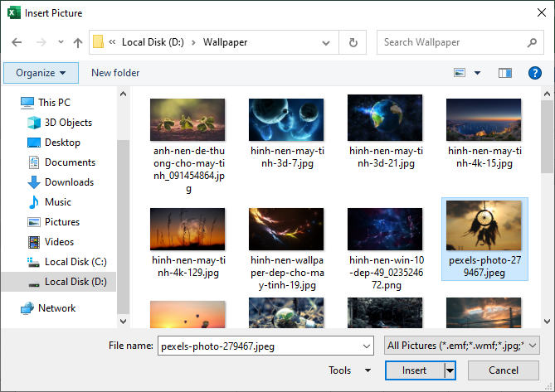Screen dimensions: 555x392
Task: Open the Tools dropdown menu
Action: [x=350, y=370]
